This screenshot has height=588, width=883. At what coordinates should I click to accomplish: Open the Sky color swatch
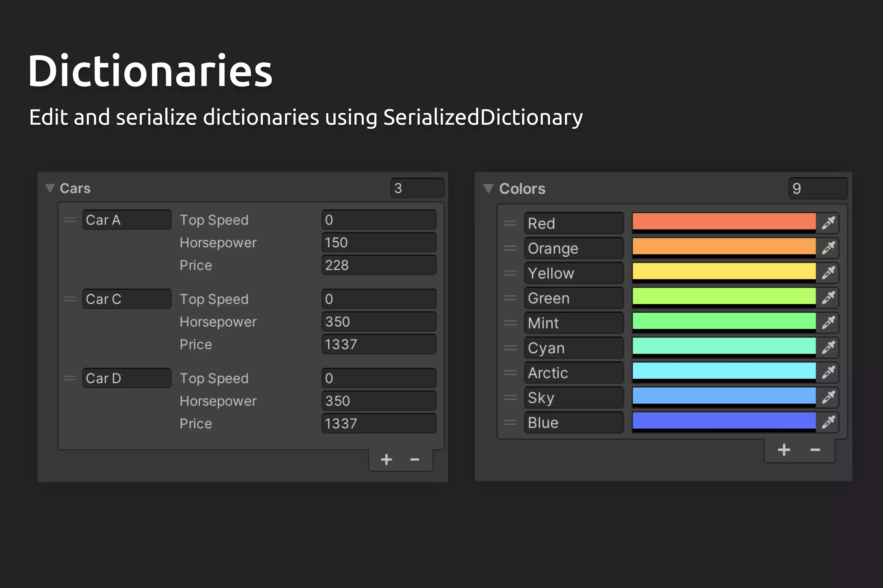[x=724, y=396]
